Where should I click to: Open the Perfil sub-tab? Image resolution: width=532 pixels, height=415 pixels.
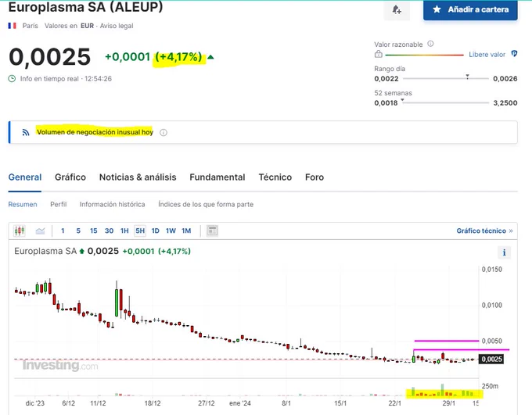point(59,205)
